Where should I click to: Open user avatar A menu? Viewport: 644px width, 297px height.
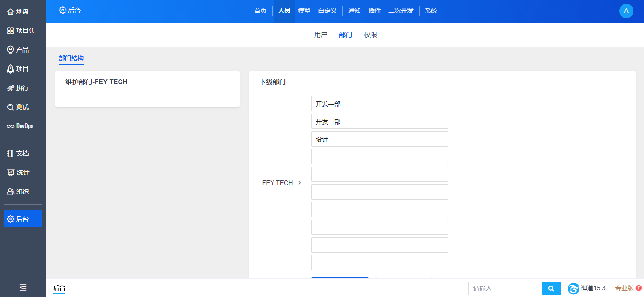tap(626, 11)
